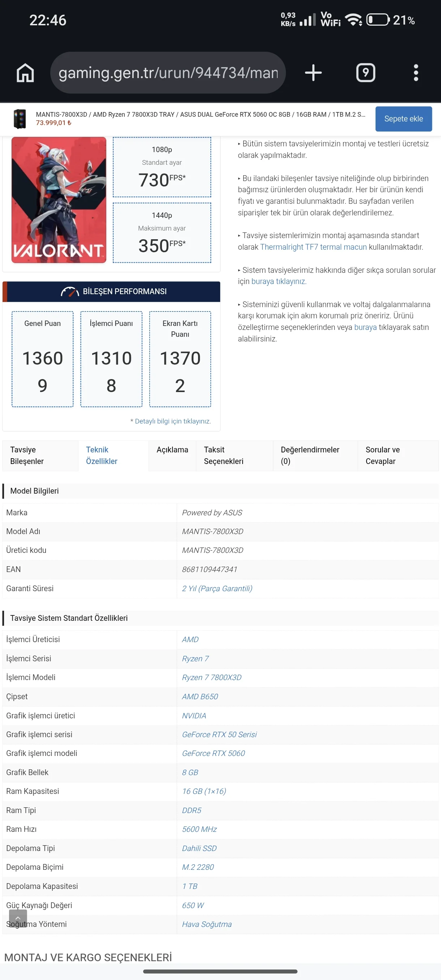Open the Valorant game cover image

[x=59, y=200]
